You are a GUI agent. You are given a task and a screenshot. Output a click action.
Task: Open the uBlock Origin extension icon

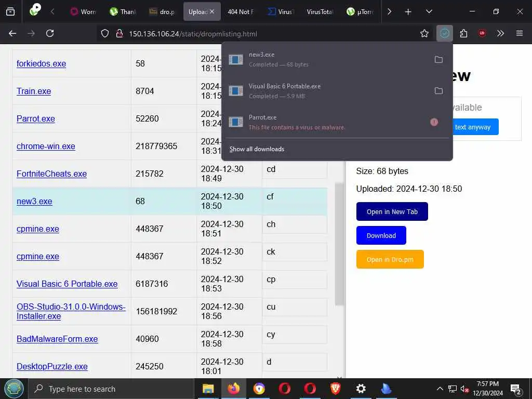coord(482,33)
